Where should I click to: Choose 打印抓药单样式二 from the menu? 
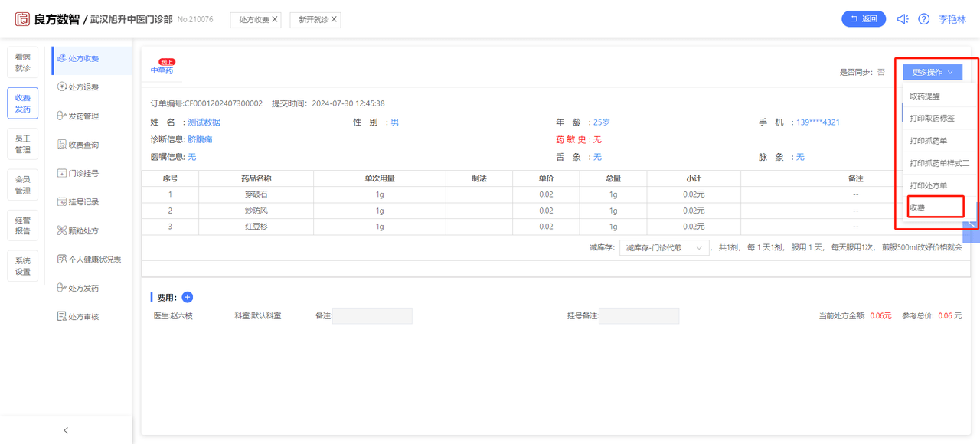coord(939,163)
